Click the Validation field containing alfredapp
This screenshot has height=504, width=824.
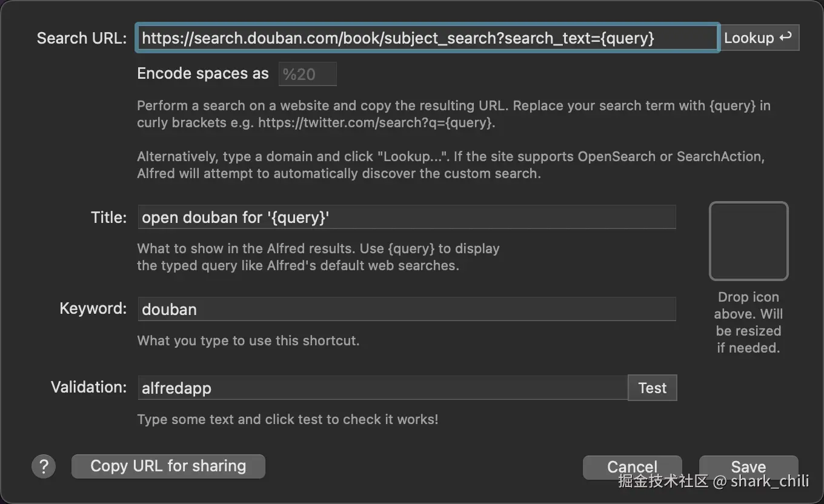tap(382, 388)
